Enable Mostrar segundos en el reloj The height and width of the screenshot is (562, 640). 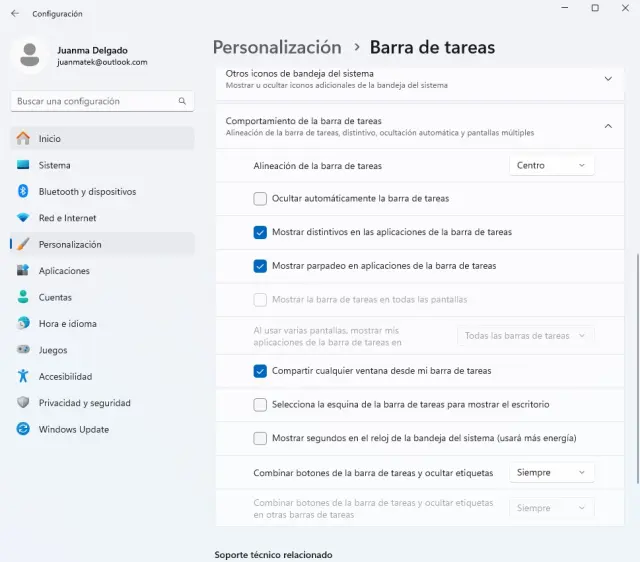(x=260, y=438)
